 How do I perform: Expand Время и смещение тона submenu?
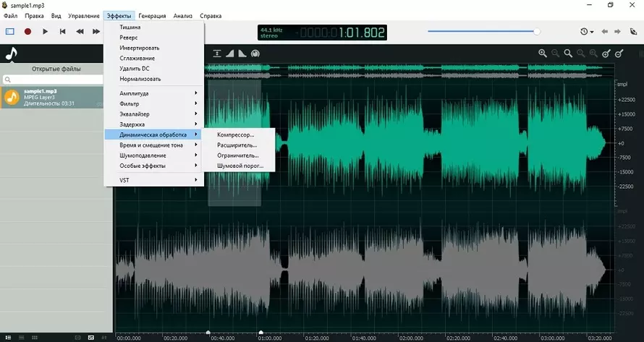[x=154, y=145]
